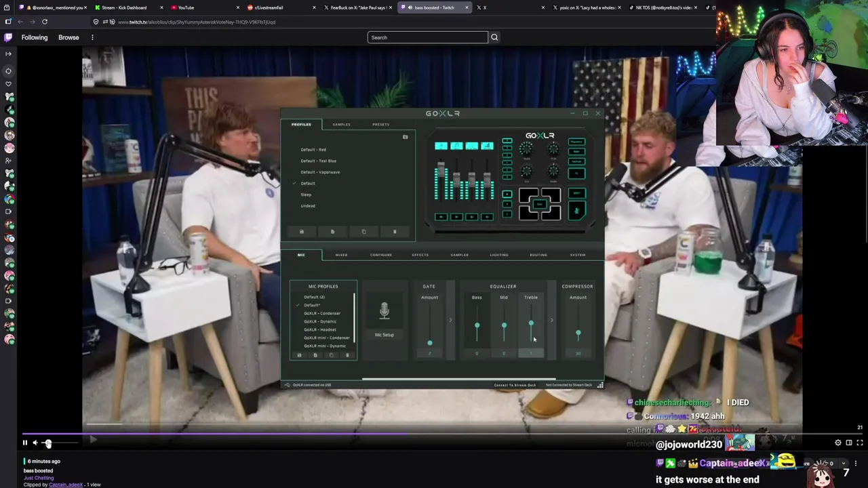
Task: Select the Default - Red profile
Action: [x=313, y=150]
